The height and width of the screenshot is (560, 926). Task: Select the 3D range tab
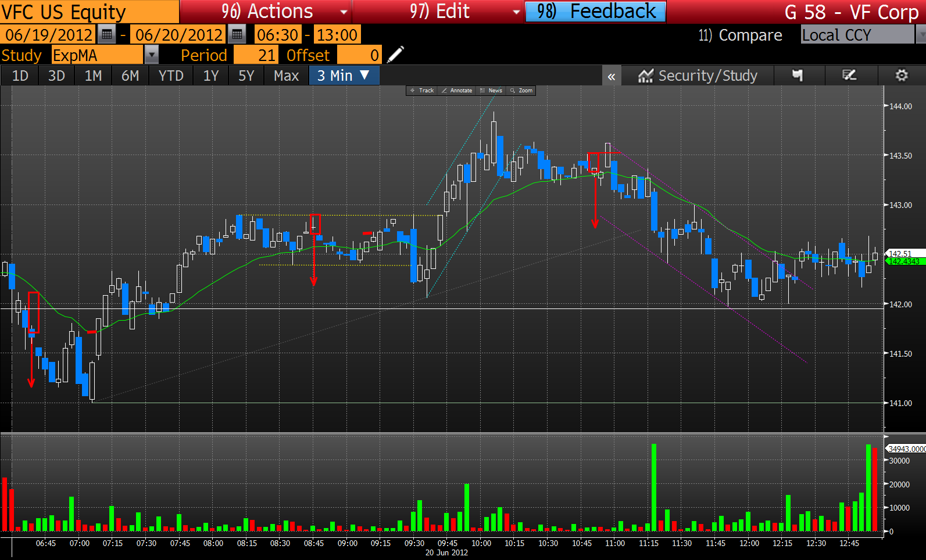[x=56, y=76]
